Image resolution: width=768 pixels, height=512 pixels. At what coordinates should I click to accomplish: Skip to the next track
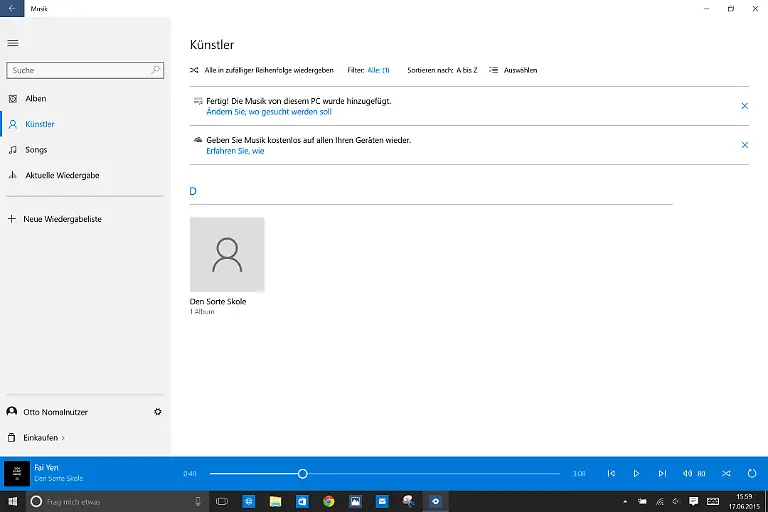pos(662,473)
